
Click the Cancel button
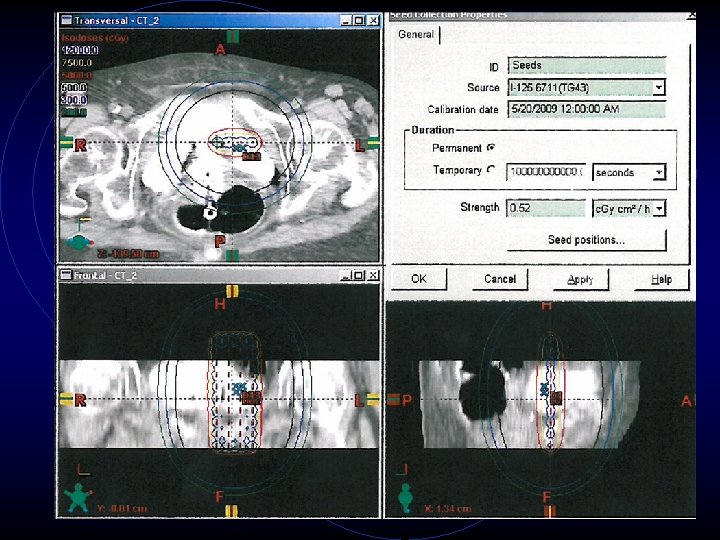[x=500, y=279]
